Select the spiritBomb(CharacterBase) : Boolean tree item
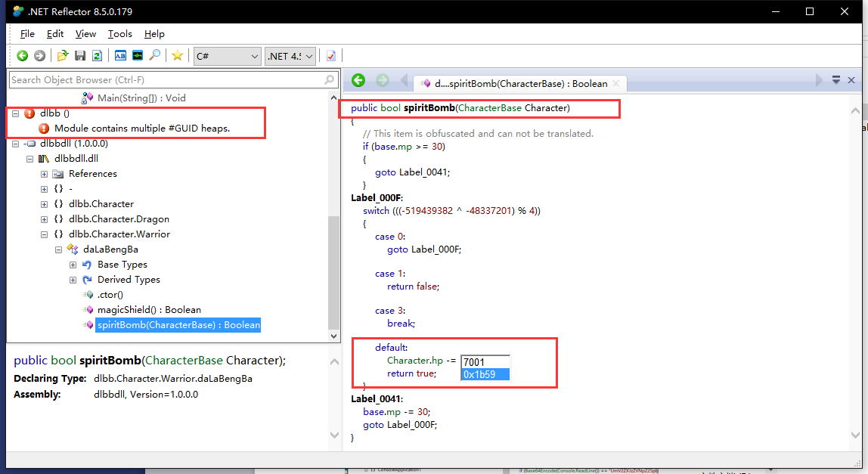 [178, 325]
